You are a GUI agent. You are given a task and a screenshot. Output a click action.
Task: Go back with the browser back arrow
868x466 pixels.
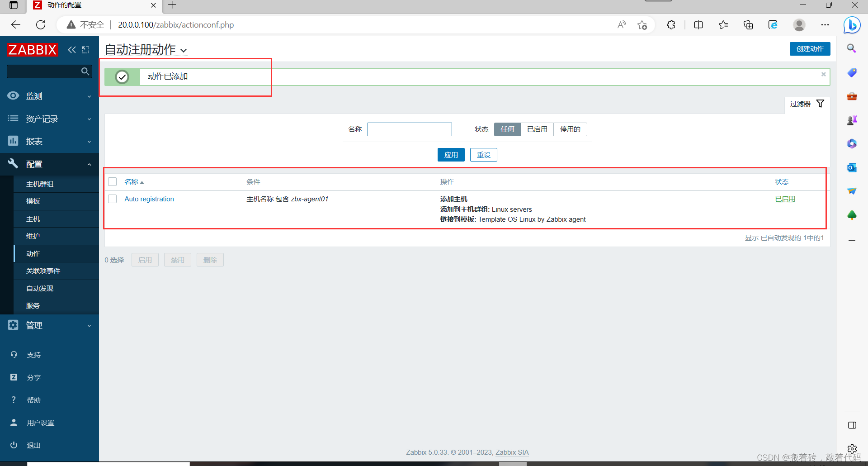tap(16, 25)
